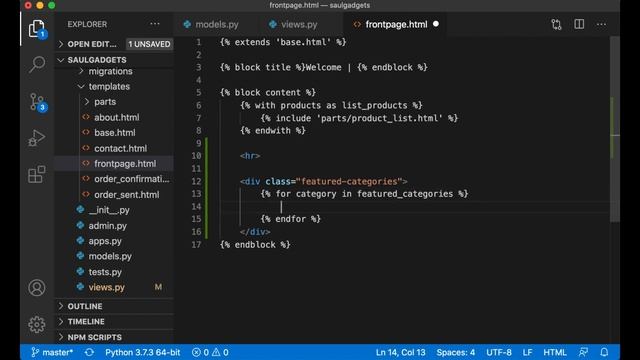Screen dimensions: 640x360
Task: Open models.py in the file tree
Action: pos(110,256)
